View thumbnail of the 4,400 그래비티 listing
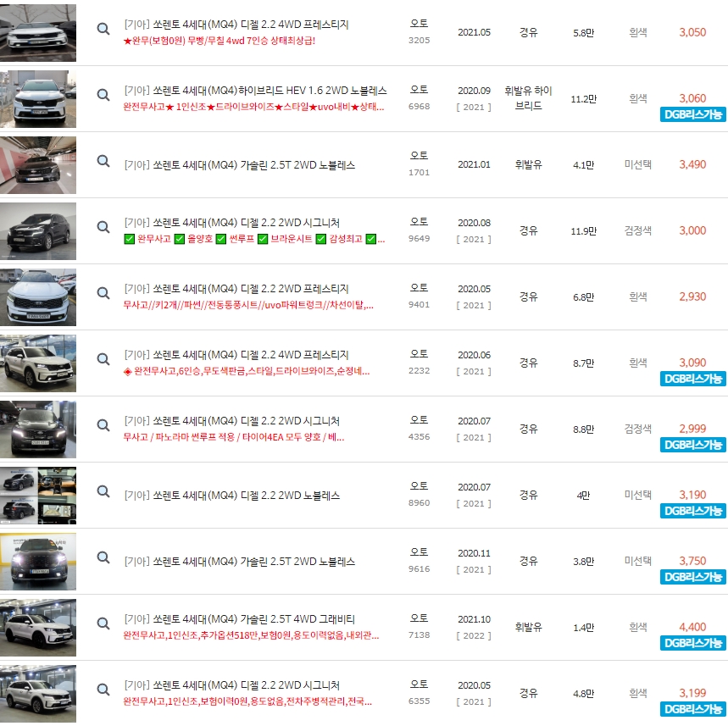Screen dimensions: 728x726 click(38, 628)
